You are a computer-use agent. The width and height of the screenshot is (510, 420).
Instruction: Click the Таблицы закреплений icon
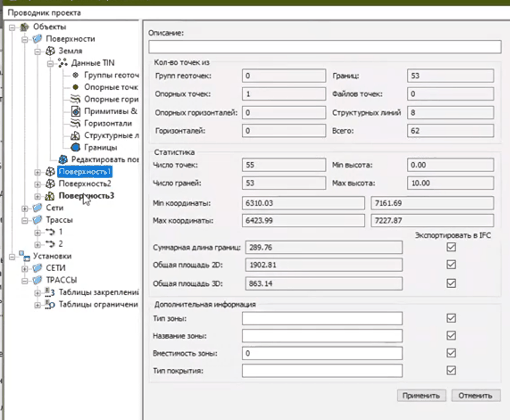(49, 292)
